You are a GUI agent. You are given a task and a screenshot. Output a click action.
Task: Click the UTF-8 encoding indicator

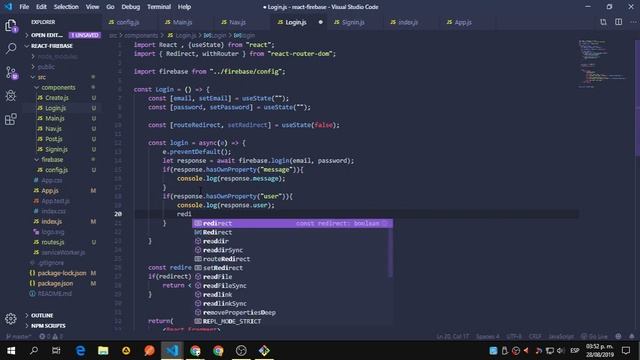(514, 337)
